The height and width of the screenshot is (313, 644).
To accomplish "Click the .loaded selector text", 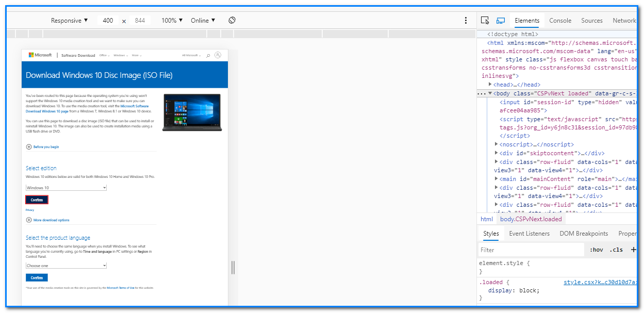I will pyautogui.click(x=491, y=282).
